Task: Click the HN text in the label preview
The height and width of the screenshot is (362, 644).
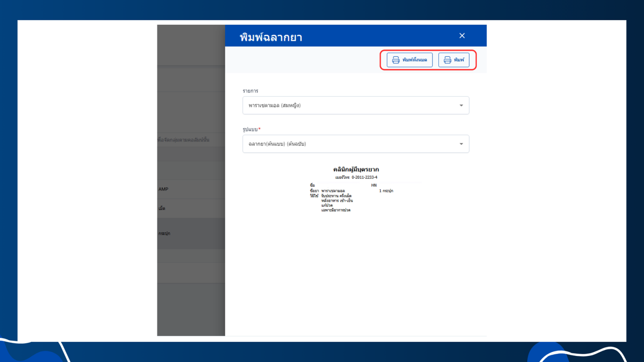Action: 374,185
